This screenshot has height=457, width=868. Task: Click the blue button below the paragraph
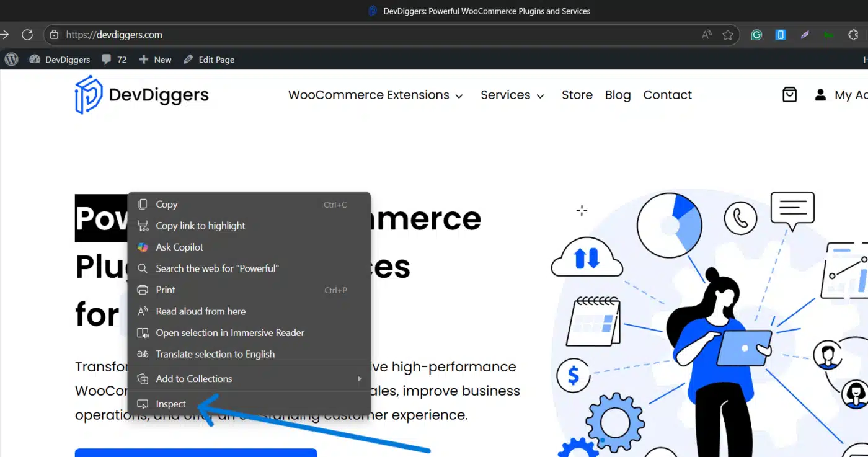(196, 453)
